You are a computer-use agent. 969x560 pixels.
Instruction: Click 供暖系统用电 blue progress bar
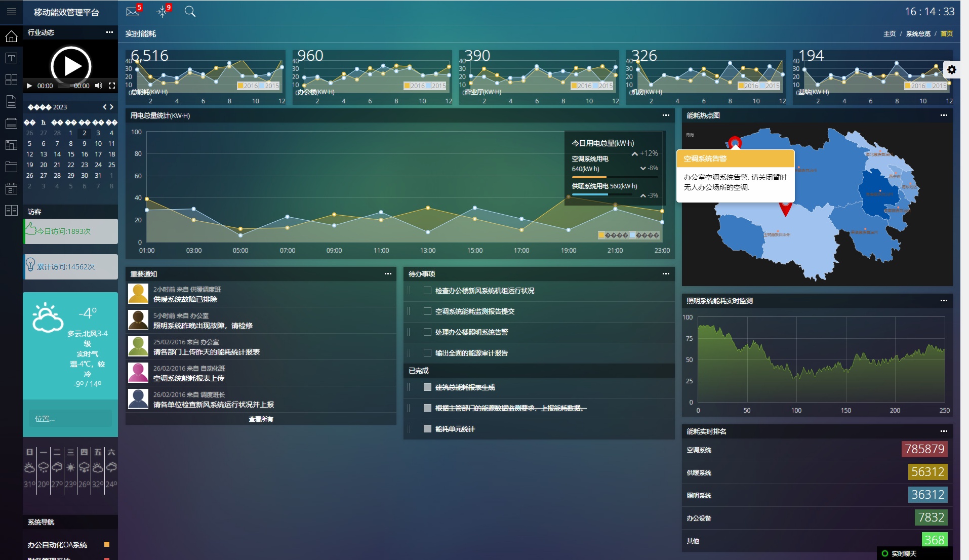602,194
